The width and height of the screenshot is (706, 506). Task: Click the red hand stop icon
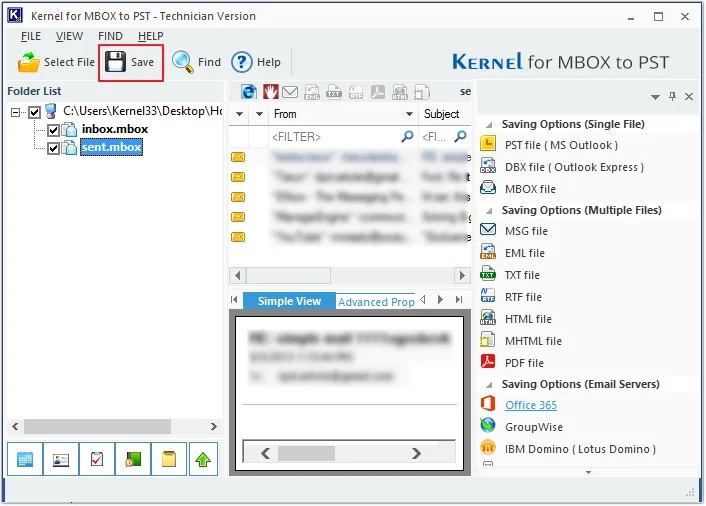tap(271, 92)
